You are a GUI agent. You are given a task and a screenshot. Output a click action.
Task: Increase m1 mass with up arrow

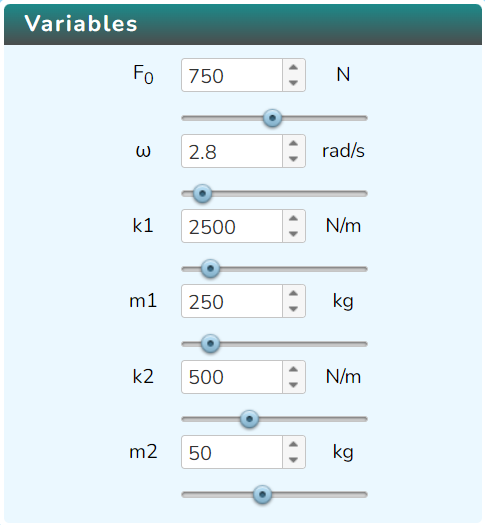click(x=294, y=293)
